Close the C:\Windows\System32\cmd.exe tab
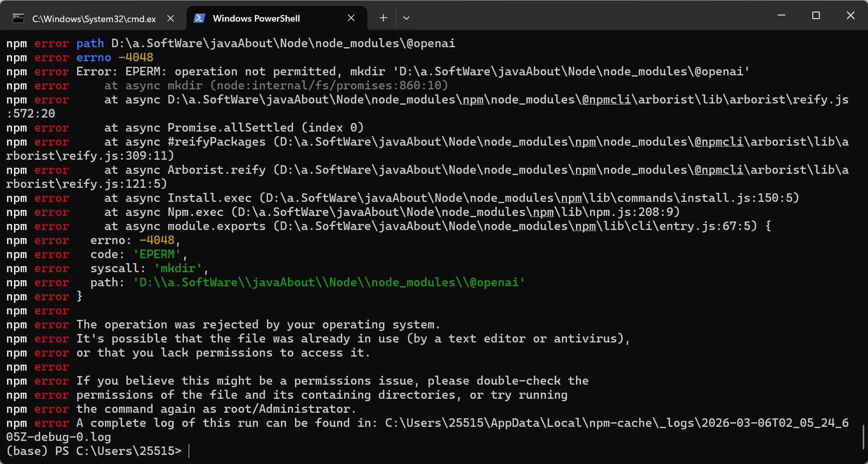868x464 pixels. (x=171, y=19)
